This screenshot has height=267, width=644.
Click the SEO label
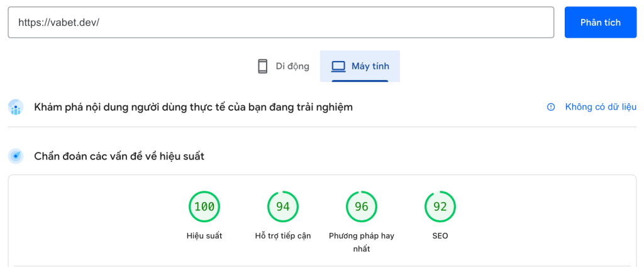[x=440, y=236]
